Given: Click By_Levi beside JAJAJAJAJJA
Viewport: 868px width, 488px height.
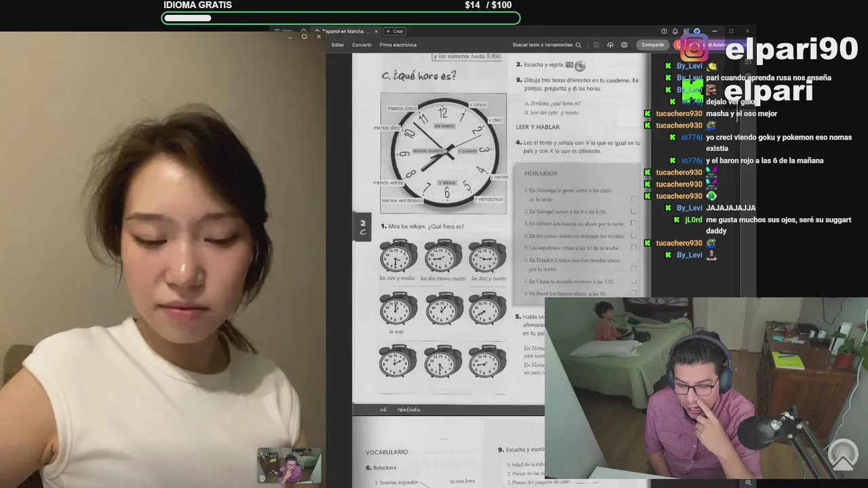Looking at the screenshot, I should (x=690, y=208).
